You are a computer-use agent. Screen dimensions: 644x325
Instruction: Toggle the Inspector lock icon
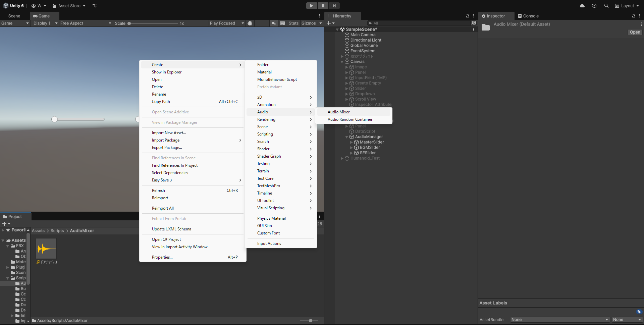tap(633, 16)
